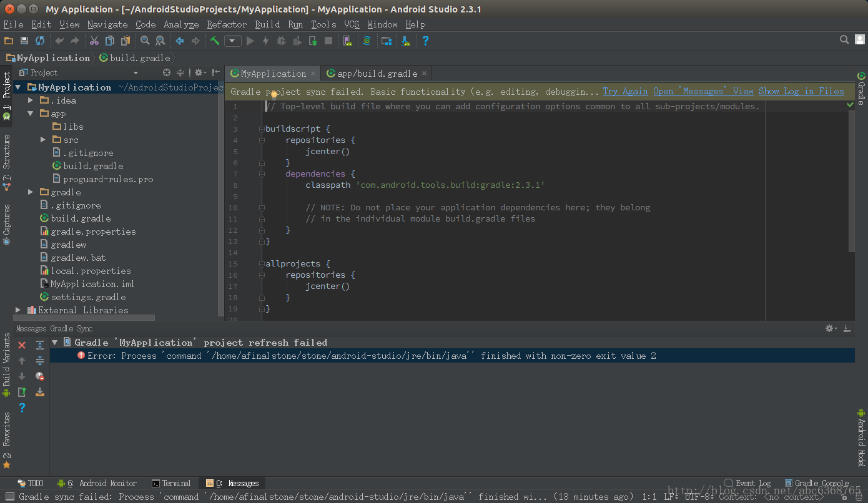Open the TODO tool window
868x503 pixels.
point(31,483)
